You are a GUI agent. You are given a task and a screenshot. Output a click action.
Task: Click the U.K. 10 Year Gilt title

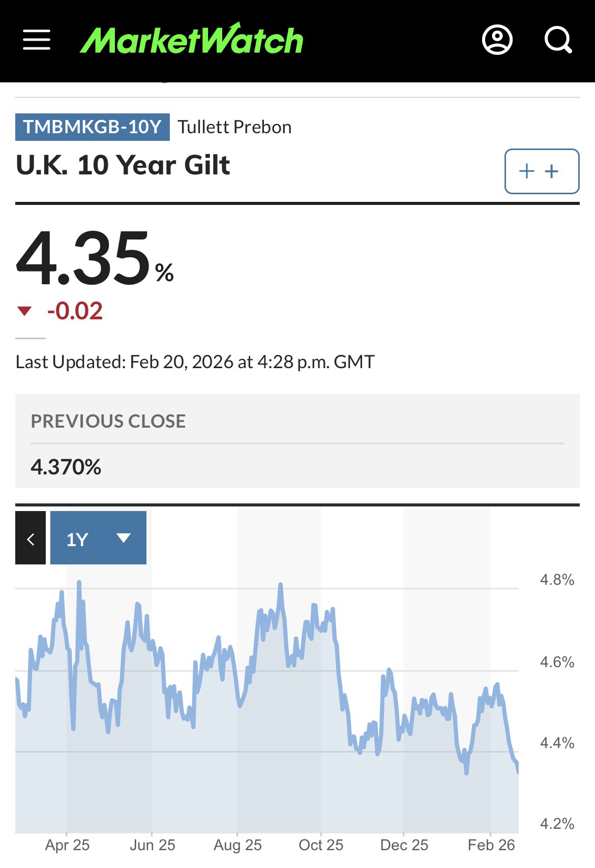(x=123, y=165)
